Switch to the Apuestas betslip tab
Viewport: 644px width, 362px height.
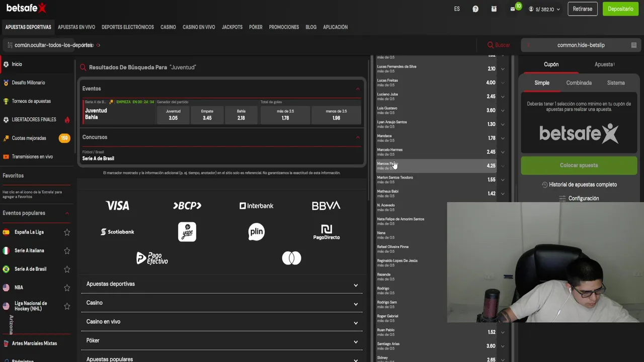(x=604, y=64)
